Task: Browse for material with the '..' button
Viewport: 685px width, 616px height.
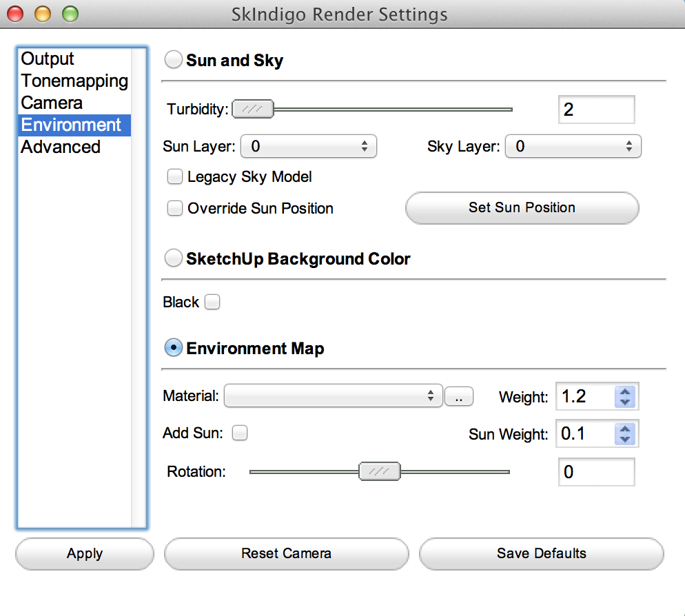Action: point(459,396)
